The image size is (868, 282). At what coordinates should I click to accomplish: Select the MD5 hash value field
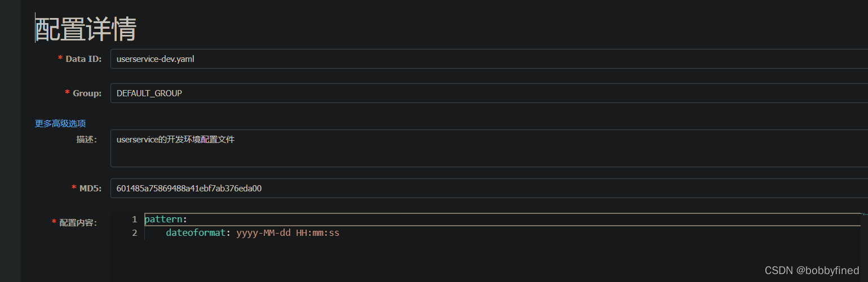489,189
